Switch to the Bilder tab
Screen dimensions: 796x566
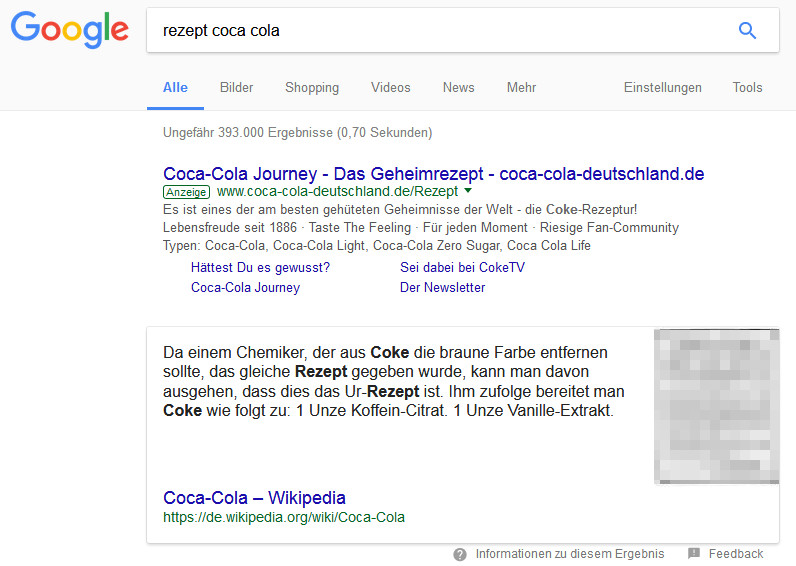[x=236, y=88]
